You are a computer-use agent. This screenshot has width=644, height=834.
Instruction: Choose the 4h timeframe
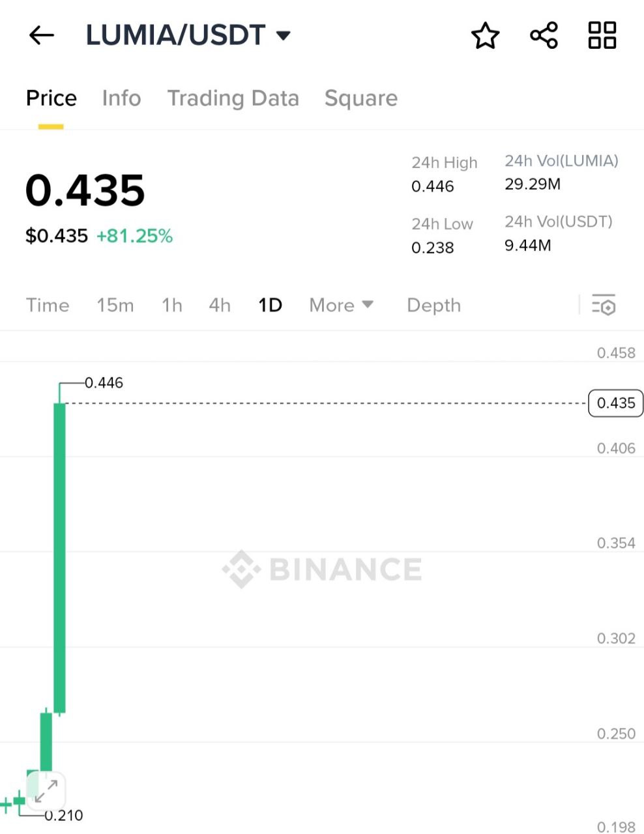[x=220, y=305]
